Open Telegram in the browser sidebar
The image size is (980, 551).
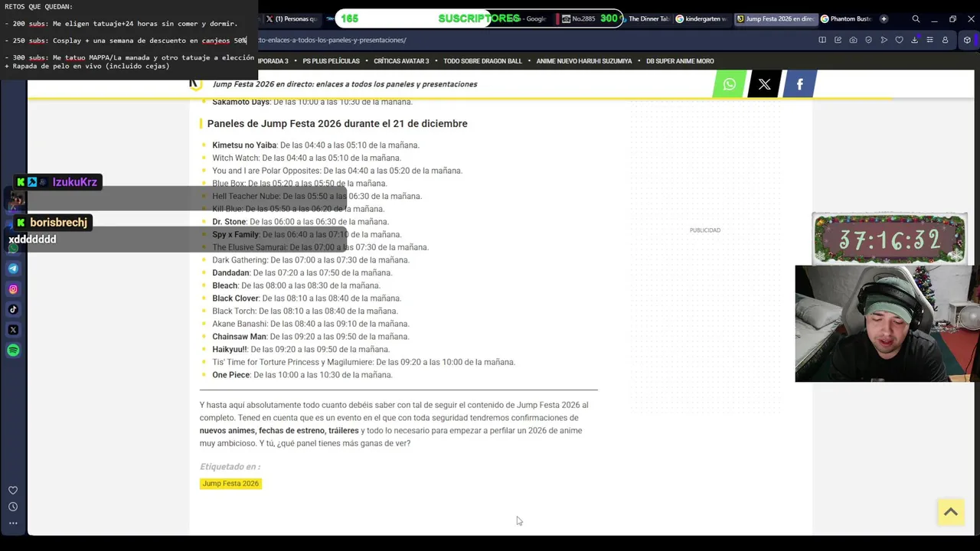[x=13, y=269]
